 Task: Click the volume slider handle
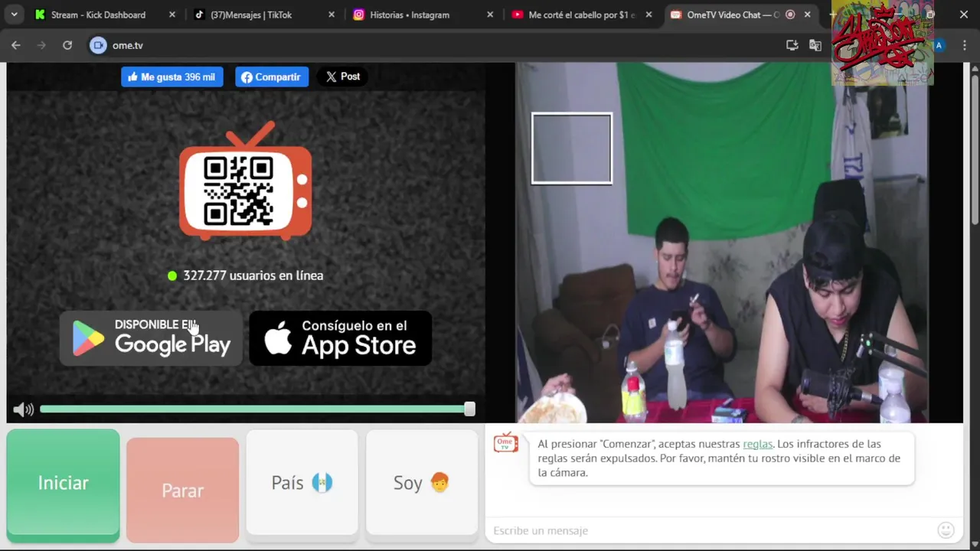pyautogui.click(x=469, y=409)
